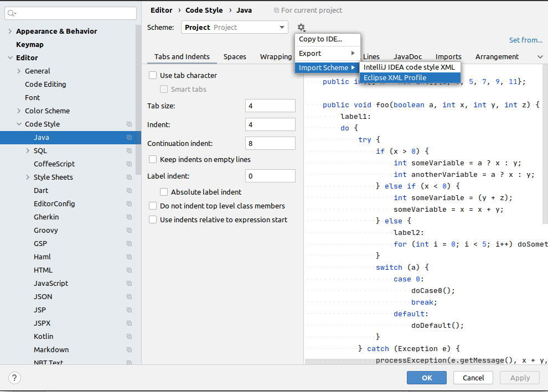Click project-level icon on Groovy row
548x392 pixels.
(x=130, y=231)
